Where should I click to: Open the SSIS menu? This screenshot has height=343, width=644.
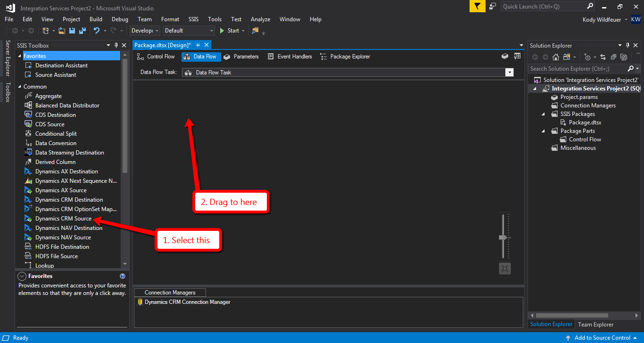tap(193, 19)
